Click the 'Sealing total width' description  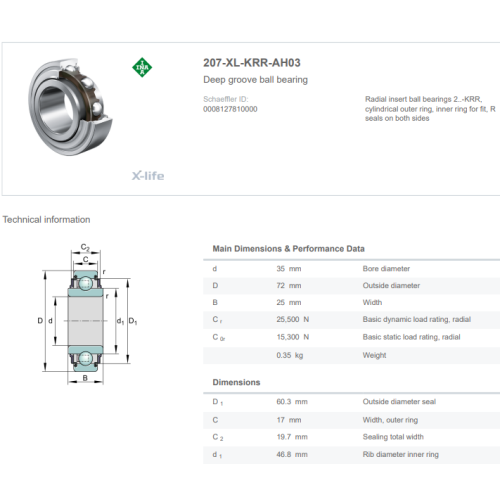click(393, 437)
